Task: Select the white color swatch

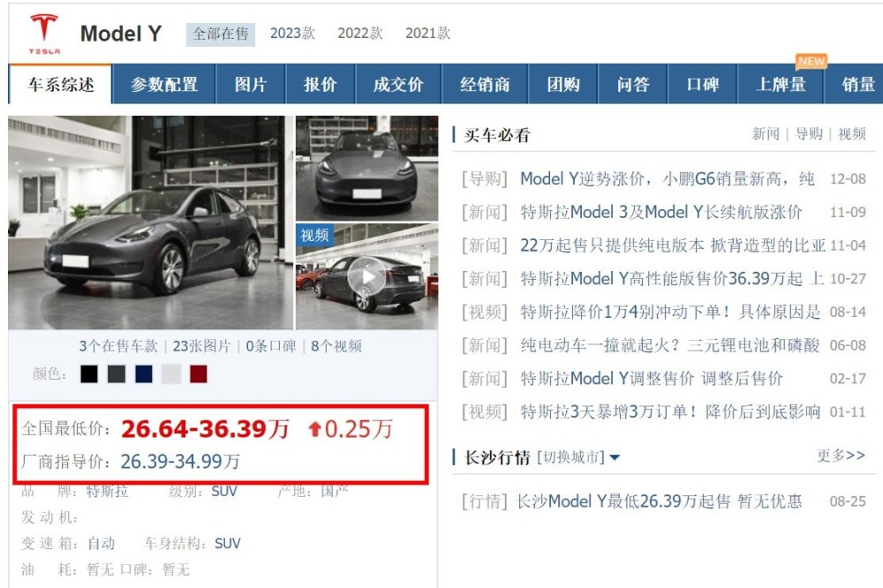Action: (x=171, y=374)
